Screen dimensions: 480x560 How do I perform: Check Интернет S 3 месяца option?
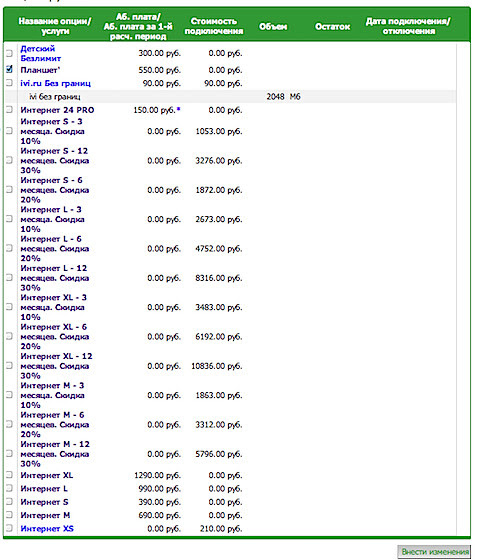(x=9, y=131)
